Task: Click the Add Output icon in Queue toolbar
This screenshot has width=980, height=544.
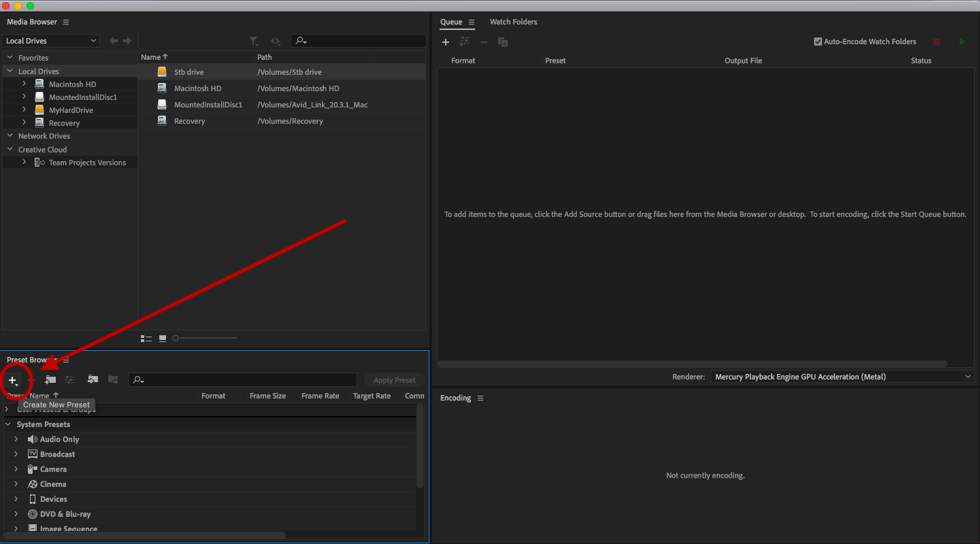Action: coord(465,42)
